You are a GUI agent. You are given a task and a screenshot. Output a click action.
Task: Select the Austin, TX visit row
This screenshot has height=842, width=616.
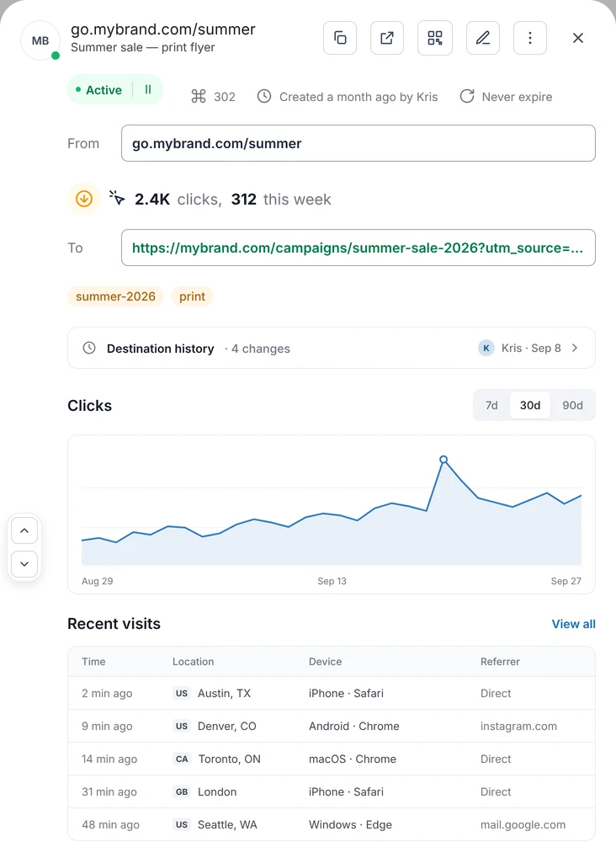(332, 693)
